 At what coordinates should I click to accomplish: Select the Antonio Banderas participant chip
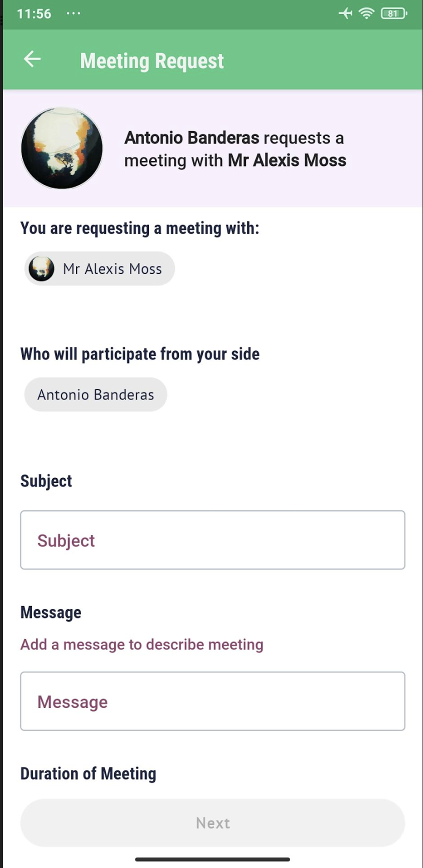point(95,395)
